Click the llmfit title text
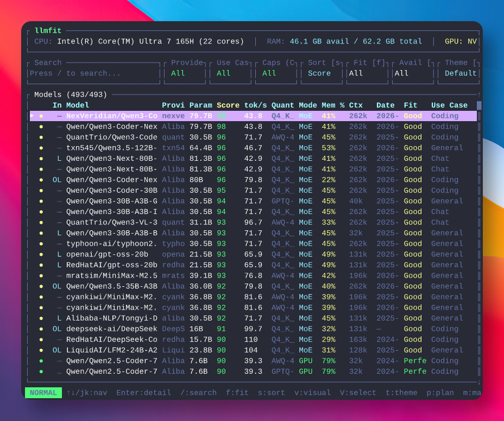This screenshot has height=421, width=504. (x=48, y=30)
